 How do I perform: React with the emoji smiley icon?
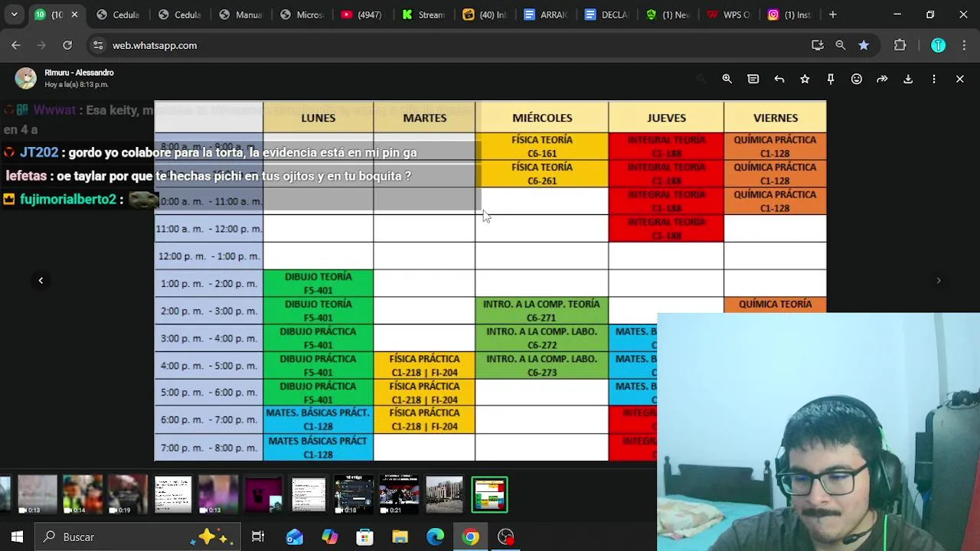pyautogui.click(x=857, y=79)
